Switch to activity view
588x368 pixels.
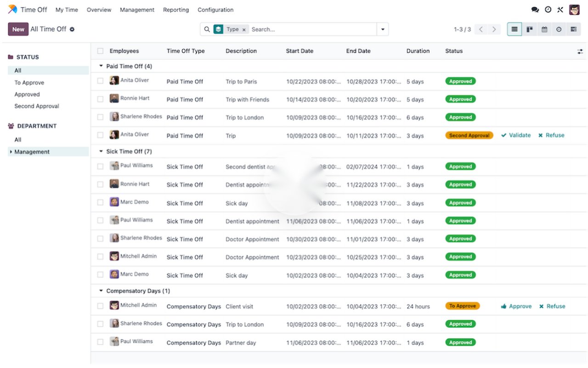pos(559,29)
